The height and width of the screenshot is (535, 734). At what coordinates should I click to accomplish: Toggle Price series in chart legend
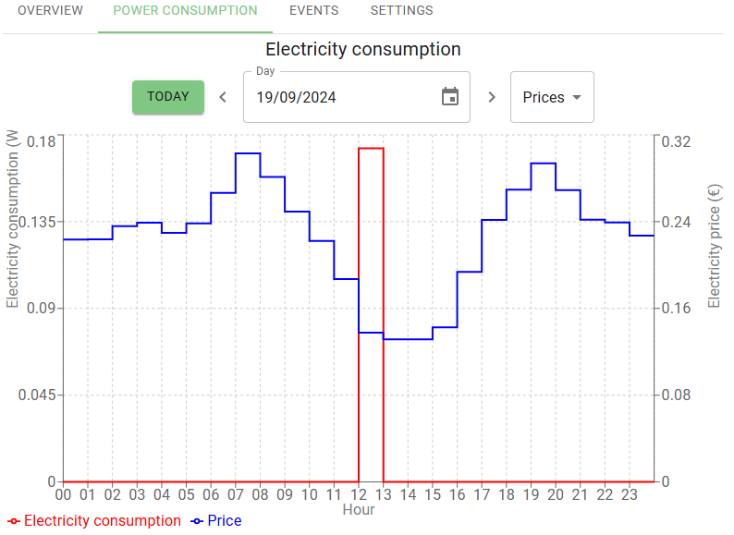[x=198, y=521]
